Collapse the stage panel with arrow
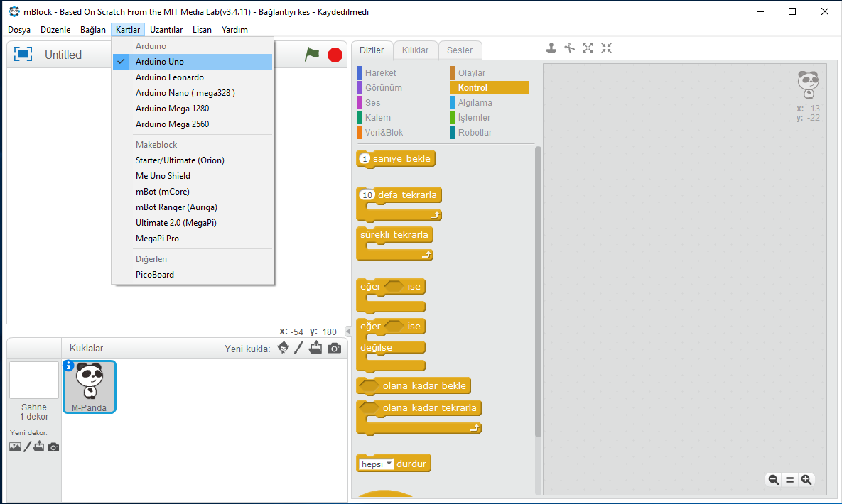Viewport: 842px width, 504px height. 348,332
